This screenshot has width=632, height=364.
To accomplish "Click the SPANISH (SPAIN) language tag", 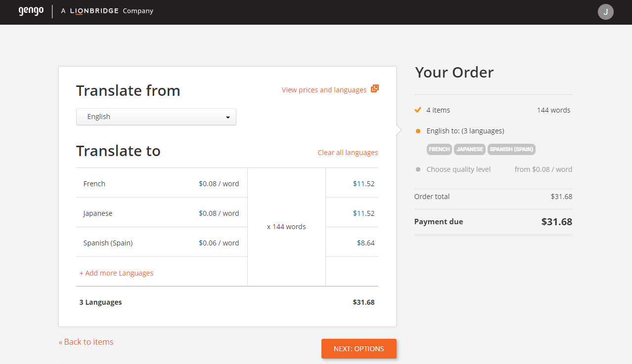I will tap(511, 149).
